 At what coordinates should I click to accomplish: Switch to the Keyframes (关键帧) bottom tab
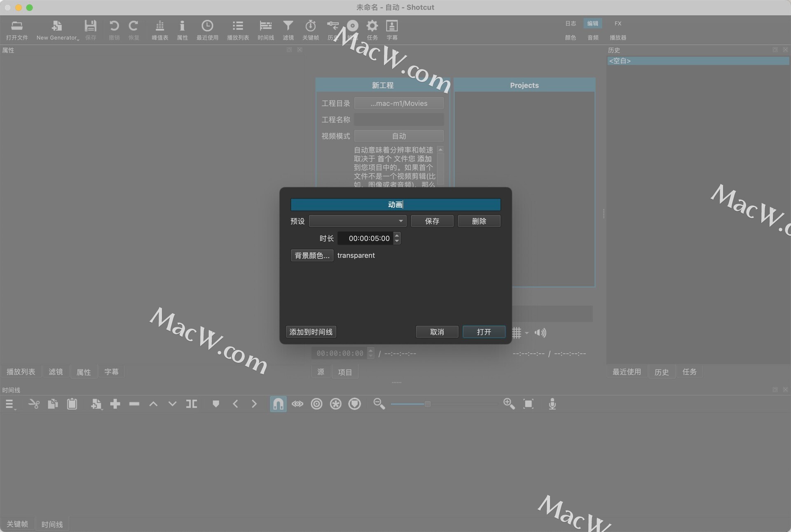pos(17,524)
